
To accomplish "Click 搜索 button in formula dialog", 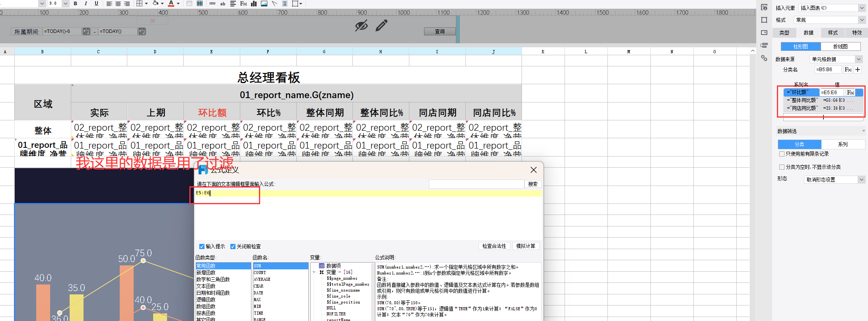I will point(533,184).
